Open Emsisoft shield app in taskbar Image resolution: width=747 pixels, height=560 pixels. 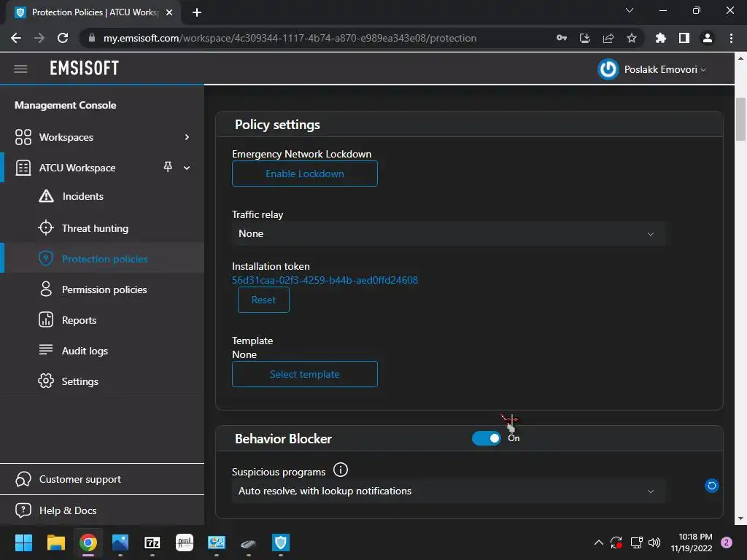click(x=281, y=542)
